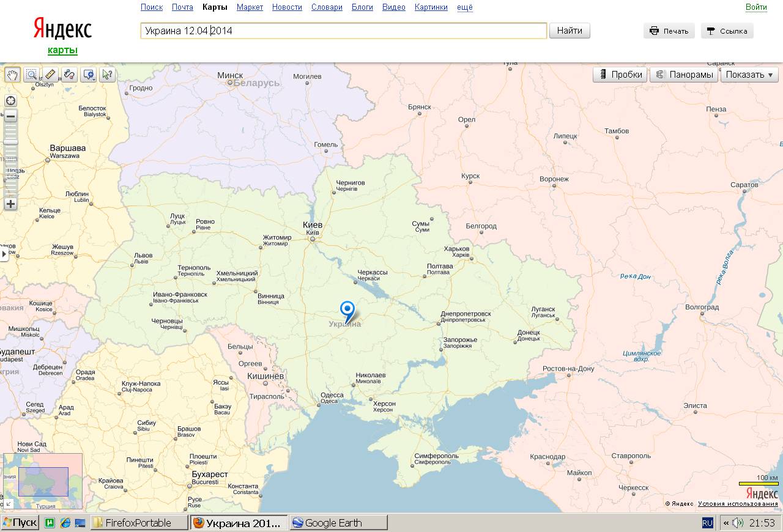Viewport: 783px width, 532px height.
Task: Click the Yandex logo
Action: (62, 28)
